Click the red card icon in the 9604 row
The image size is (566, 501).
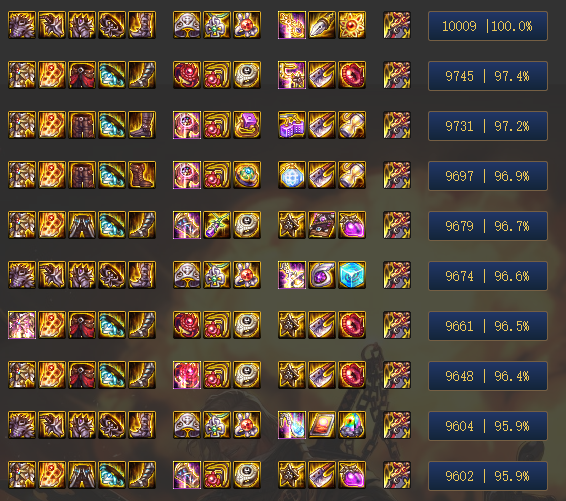tap(322, 425)
